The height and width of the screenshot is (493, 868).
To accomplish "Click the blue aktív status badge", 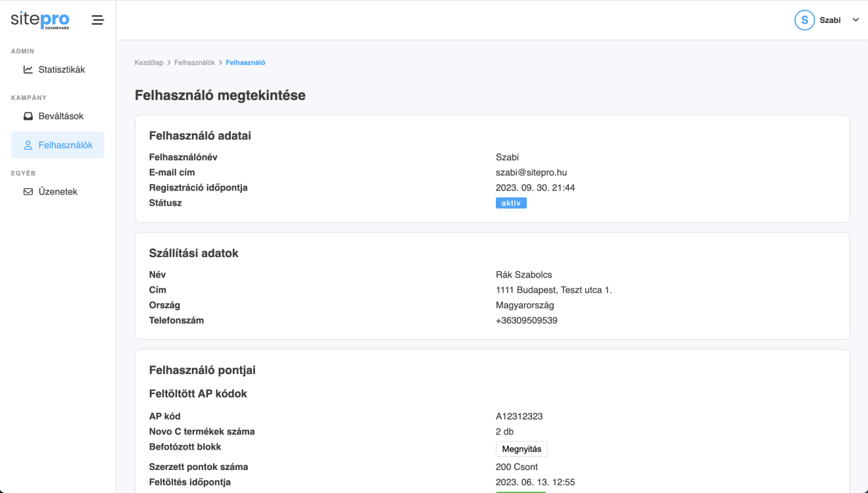I will tap(511, 203).
